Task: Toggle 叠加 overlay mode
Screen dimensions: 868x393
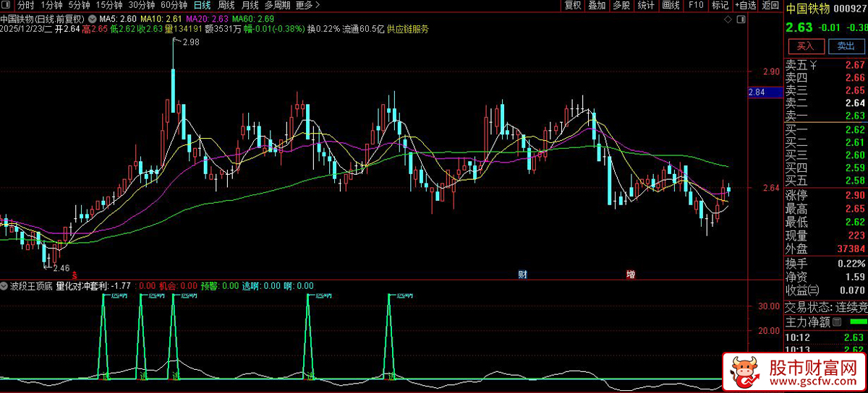Action: [x=597, y=5]
